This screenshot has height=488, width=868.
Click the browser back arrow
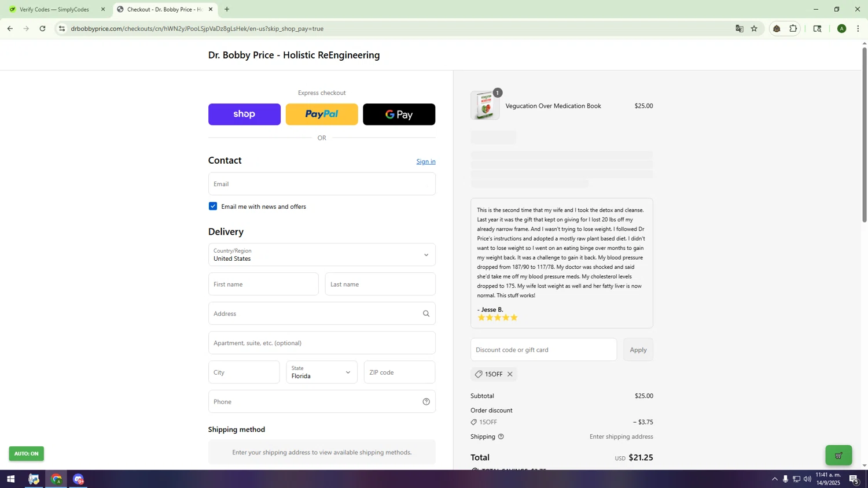10,28
